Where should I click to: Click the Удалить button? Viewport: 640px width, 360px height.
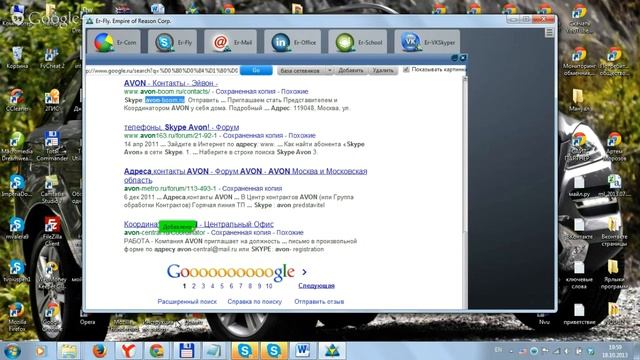point(383,71)
